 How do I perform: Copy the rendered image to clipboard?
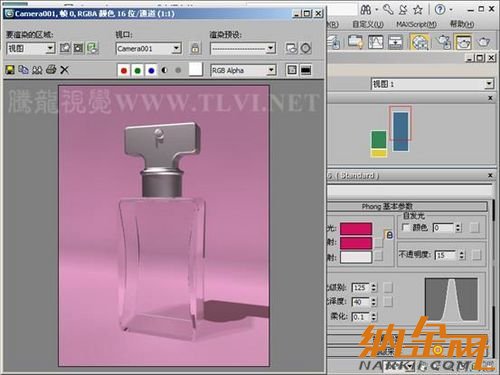23,70
